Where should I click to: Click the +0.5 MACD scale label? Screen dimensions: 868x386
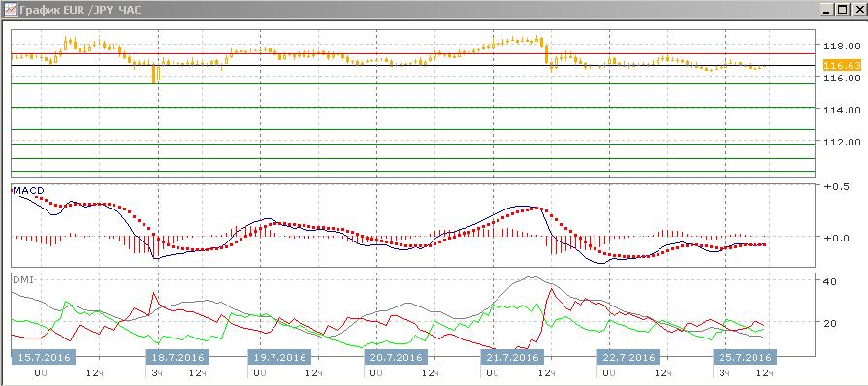(836, 186)
